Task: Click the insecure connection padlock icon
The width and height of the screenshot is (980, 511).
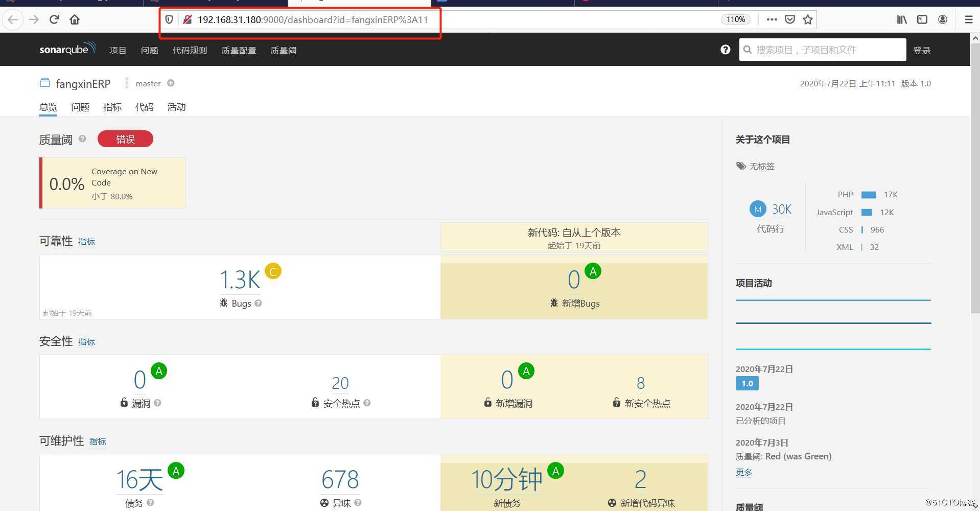Action: [188, 19]
